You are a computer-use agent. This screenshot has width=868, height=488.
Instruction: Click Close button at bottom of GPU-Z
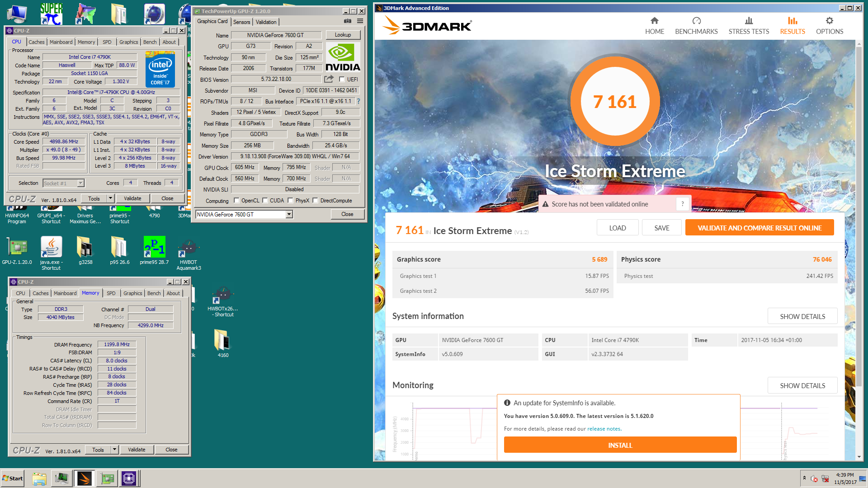pos(347,214)
